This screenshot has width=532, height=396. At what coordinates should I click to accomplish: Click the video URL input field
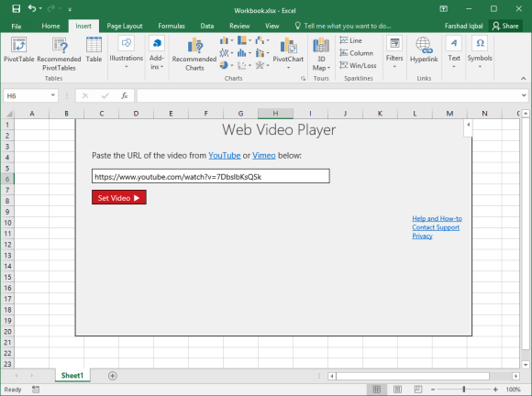(x=211, y=176)
